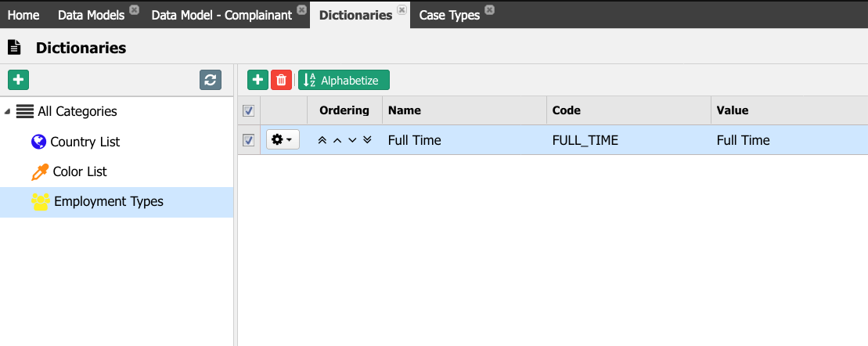Image resolution: width=868 pixels, height=346 pixels.
Task: Collapse the All Categories tree node
Action: tap(6, 112)
